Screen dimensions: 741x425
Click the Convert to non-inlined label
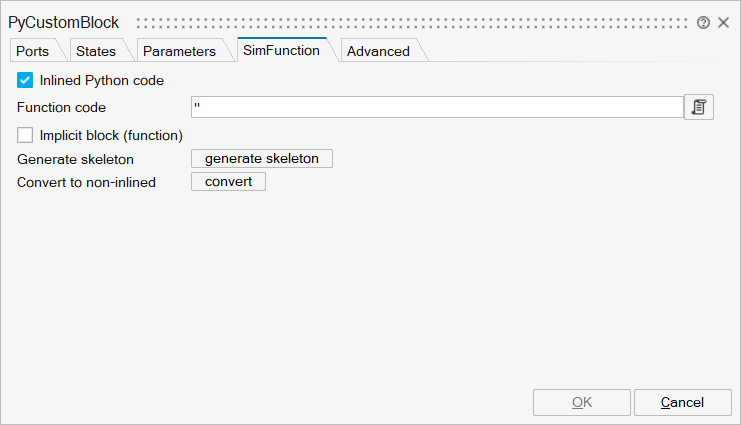(87, 182)
